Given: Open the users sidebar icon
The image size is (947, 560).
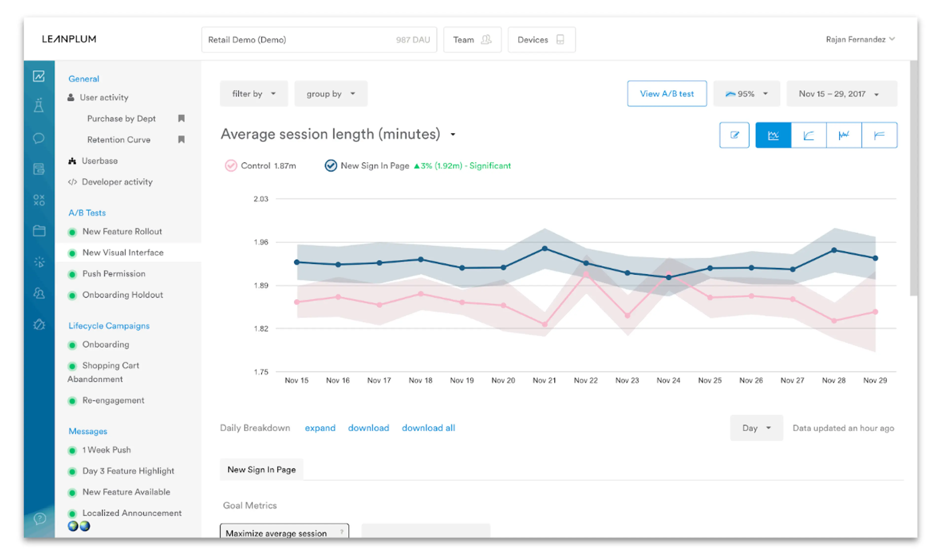Looking at the screenshot, I should pyautogui.click(x=39, y=293).
